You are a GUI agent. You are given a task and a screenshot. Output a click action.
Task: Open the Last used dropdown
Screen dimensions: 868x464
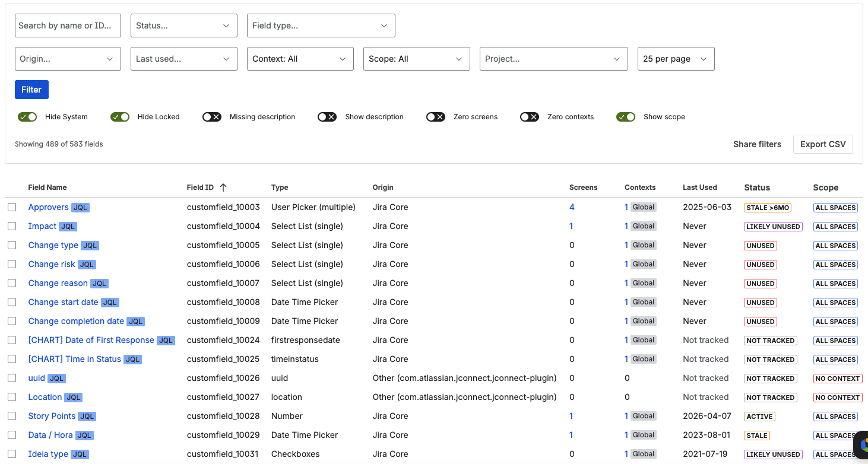coord(184,59)
